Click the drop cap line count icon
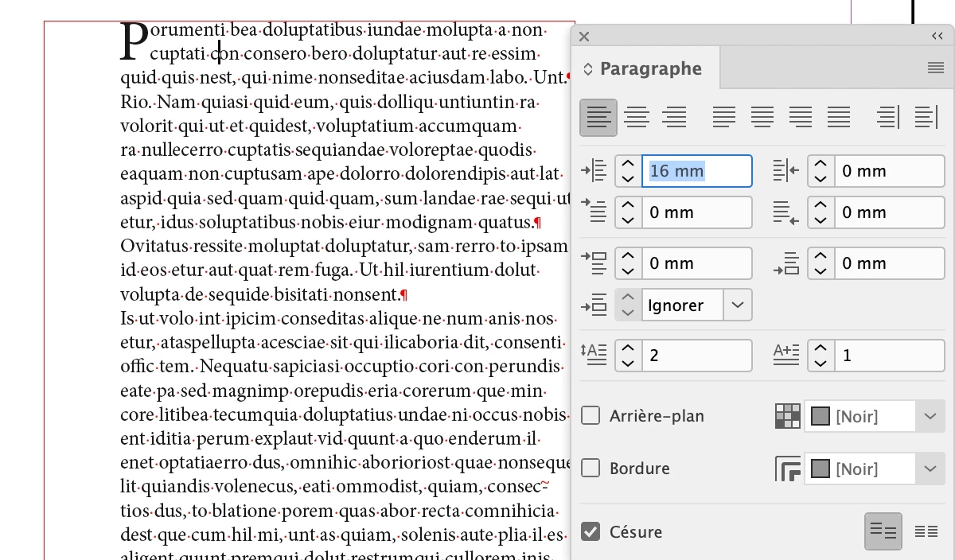The height and width of the screenshot is (560, 955). (595, 355)
